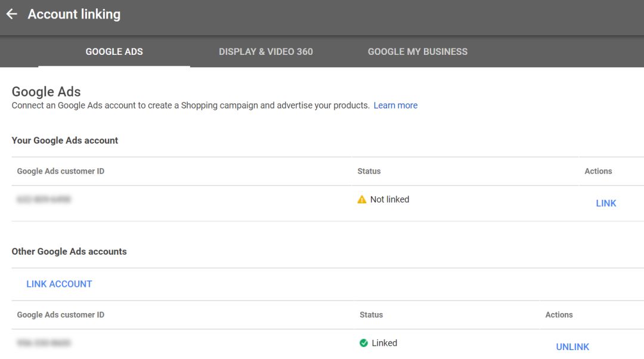Click the Your Google Ads account heading
The width and height of the screenshot is (644, 359).
tap(65, 141)
